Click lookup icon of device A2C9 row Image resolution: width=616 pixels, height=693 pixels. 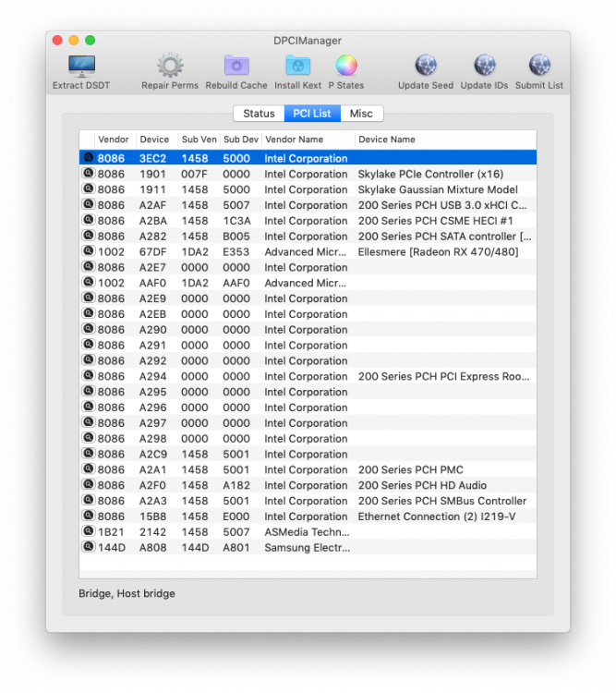point(89,453)
